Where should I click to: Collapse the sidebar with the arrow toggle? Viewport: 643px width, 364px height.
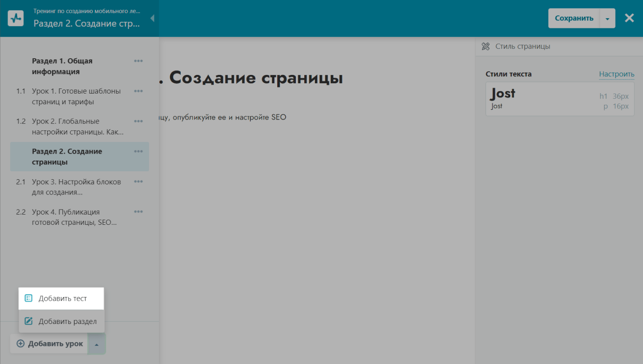(152, 18)
